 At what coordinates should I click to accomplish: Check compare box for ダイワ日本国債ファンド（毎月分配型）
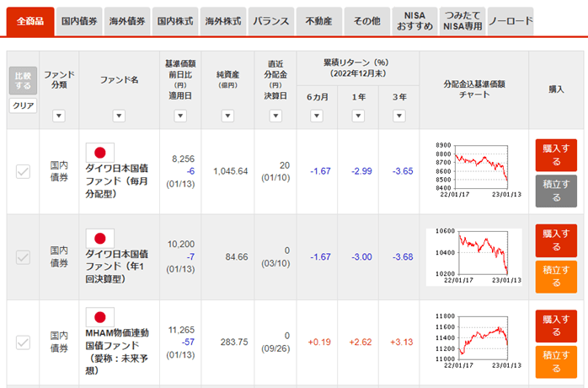click(24, 171)
